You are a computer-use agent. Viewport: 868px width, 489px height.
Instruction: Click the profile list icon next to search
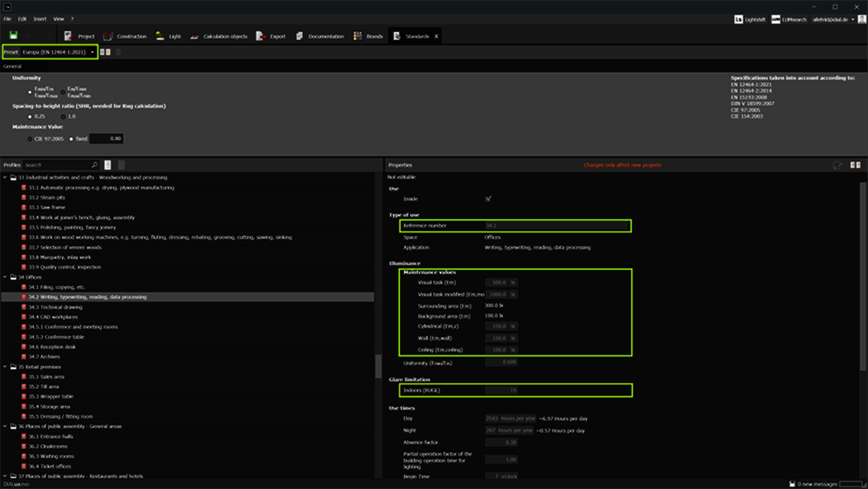[x=108, y=165]
